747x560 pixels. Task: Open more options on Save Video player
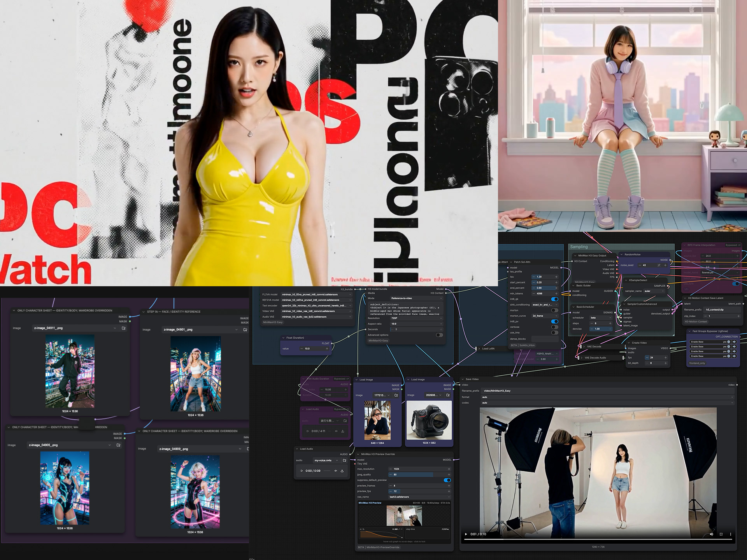point(730,534)
